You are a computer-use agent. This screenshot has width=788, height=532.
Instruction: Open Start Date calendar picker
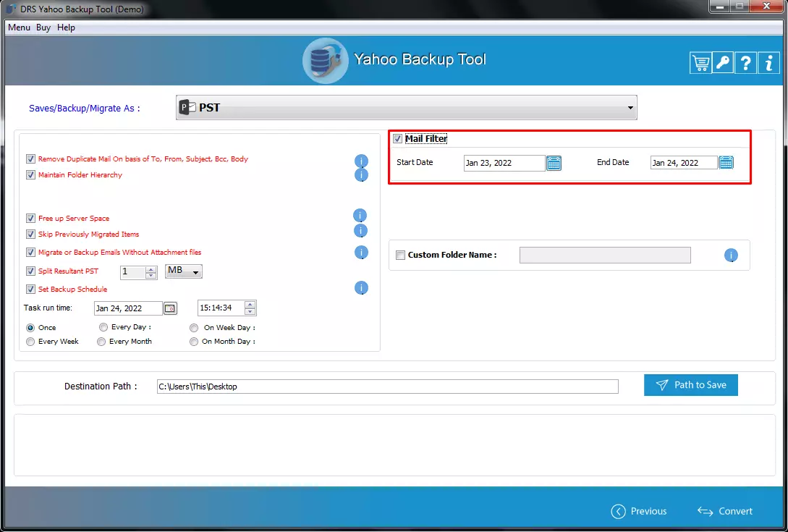(554, 163)
